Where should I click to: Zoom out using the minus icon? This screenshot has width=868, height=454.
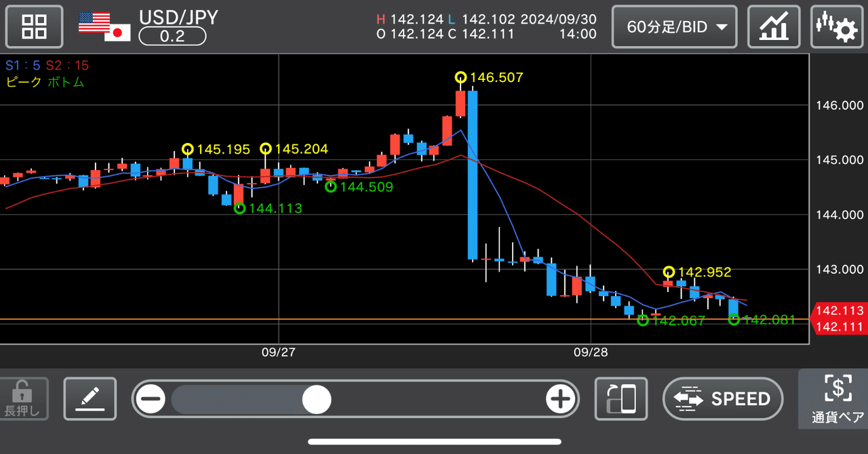151,399
